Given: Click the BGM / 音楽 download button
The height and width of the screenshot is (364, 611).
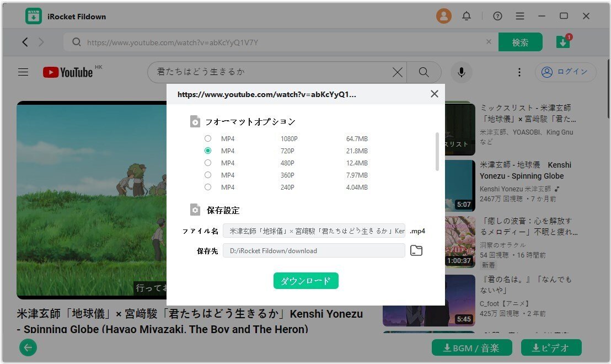Looking at the screenshot, I should coord(472,347).
